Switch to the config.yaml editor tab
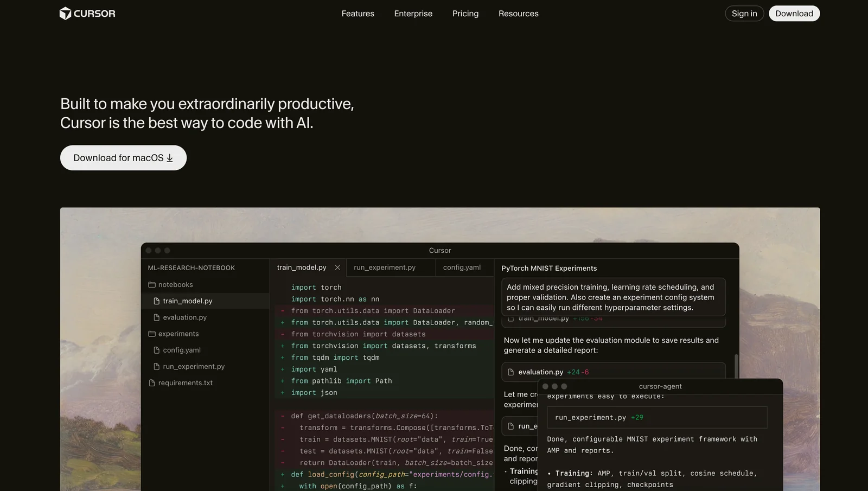 [462, 267]
